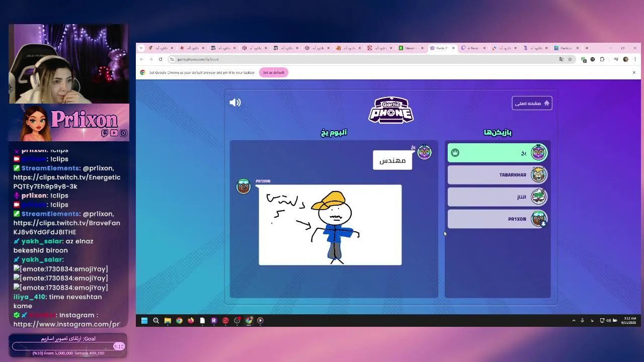Go to main page via the home button
644x362 pixels.
pos(532,103)
